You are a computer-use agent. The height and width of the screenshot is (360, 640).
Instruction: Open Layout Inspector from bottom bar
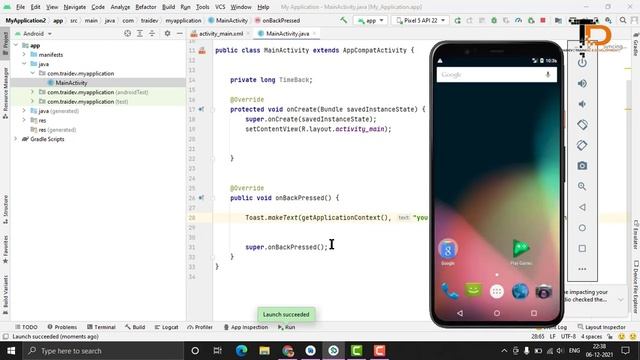pos(602,327)
